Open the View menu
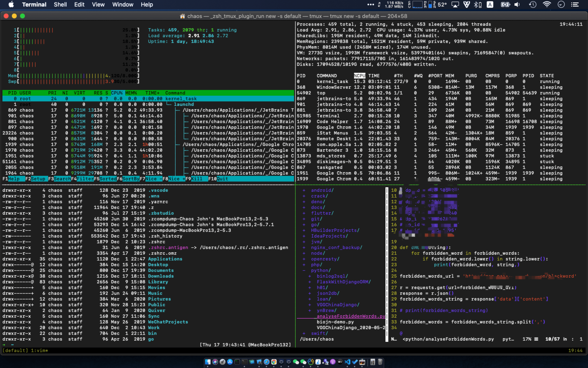The image size is (588, 368). tap(98, 4)
